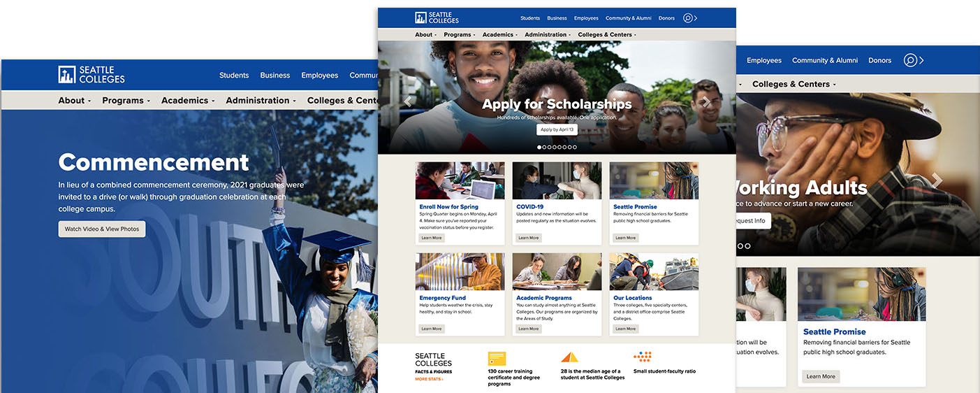Click Learn More under Emergency Fund
Image resolution: width=980 pixels, height=393 pixels.
(432, 329)
